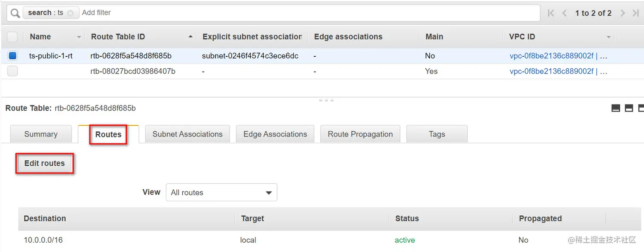The height and width of the screenshot is (252, 644).
Task: Uncheck the ts-public-1-rt row checkbox
Action: click(x=12, y=55)
